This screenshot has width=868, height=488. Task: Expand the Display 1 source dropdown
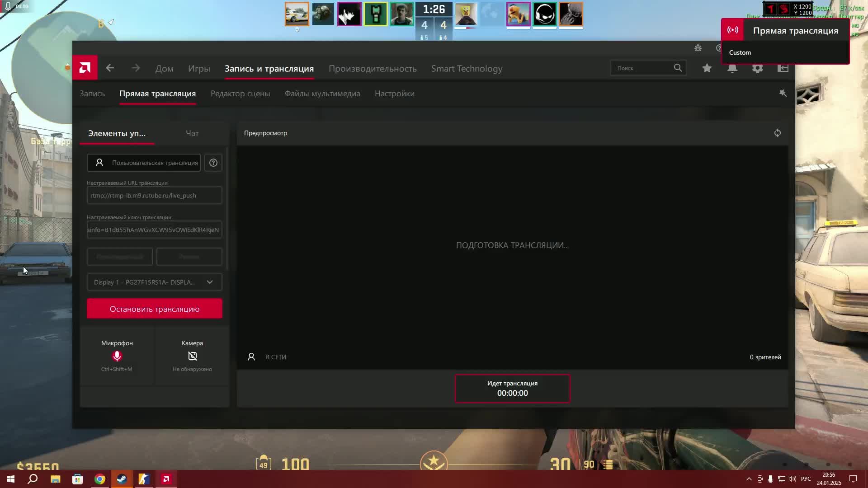154,282
